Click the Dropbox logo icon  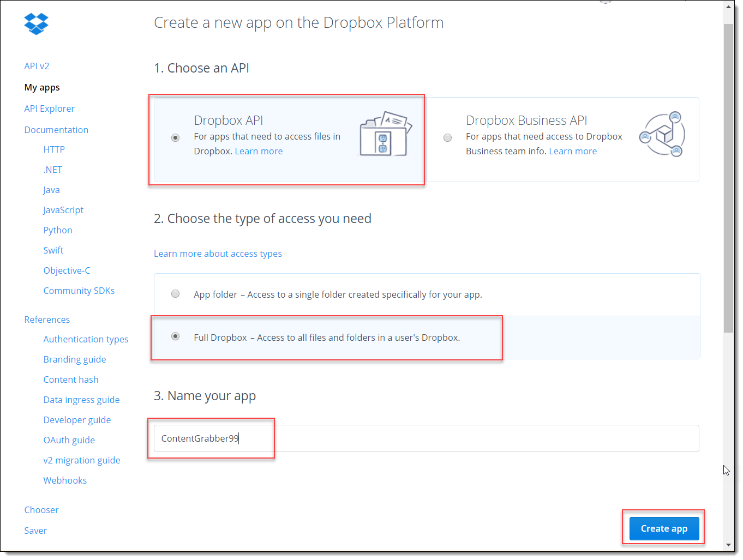[x=36, y=24]
